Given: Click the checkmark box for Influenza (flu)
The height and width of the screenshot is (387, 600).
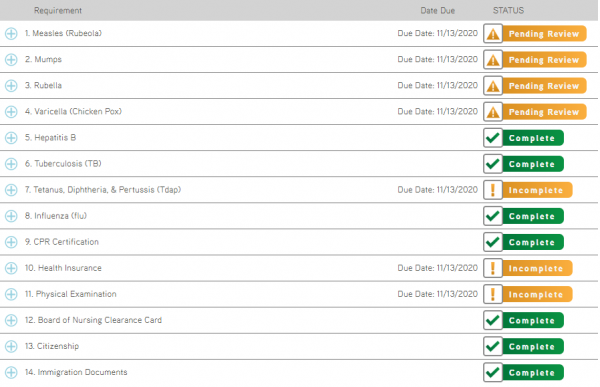Looking at the screenshot, I should pos(493,216).
